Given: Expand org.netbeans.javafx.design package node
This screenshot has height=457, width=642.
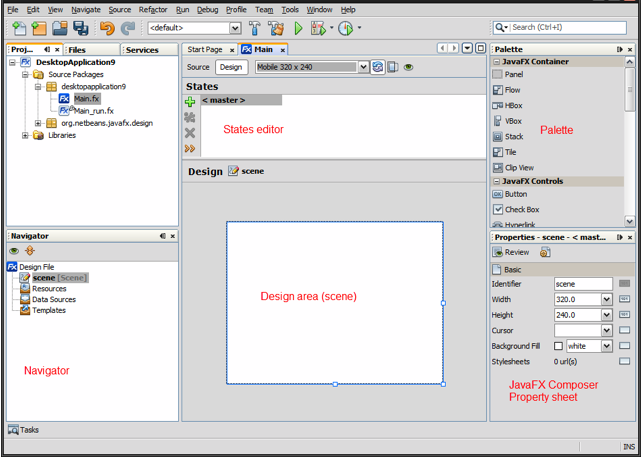Looking at the screenshot, I should pyautogui.click(x=38, y=123).
